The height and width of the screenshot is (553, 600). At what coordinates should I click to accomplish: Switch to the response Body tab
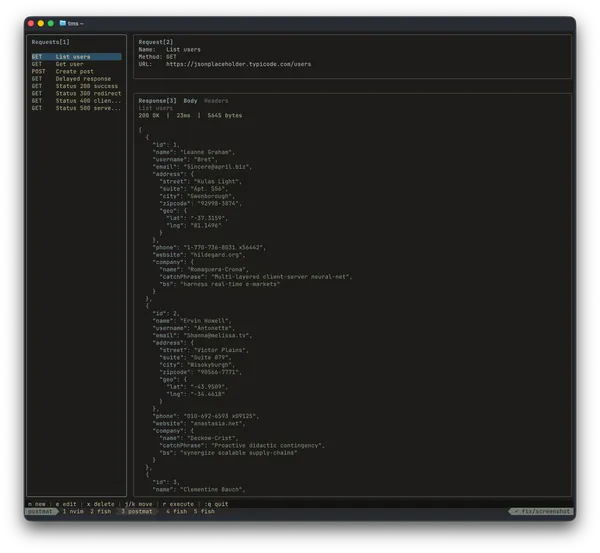(190, 101)
